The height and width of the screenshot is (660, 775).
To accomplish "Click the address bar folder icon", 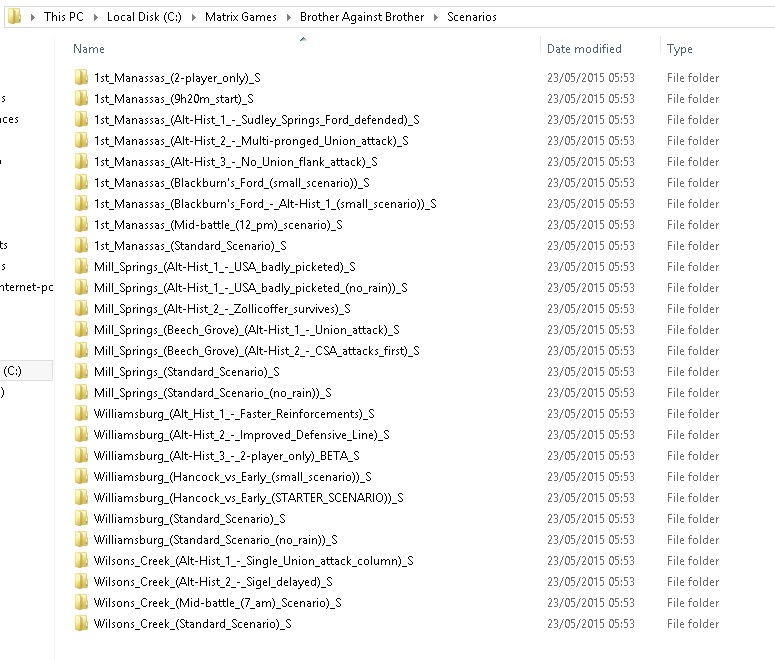I will 14,17.
